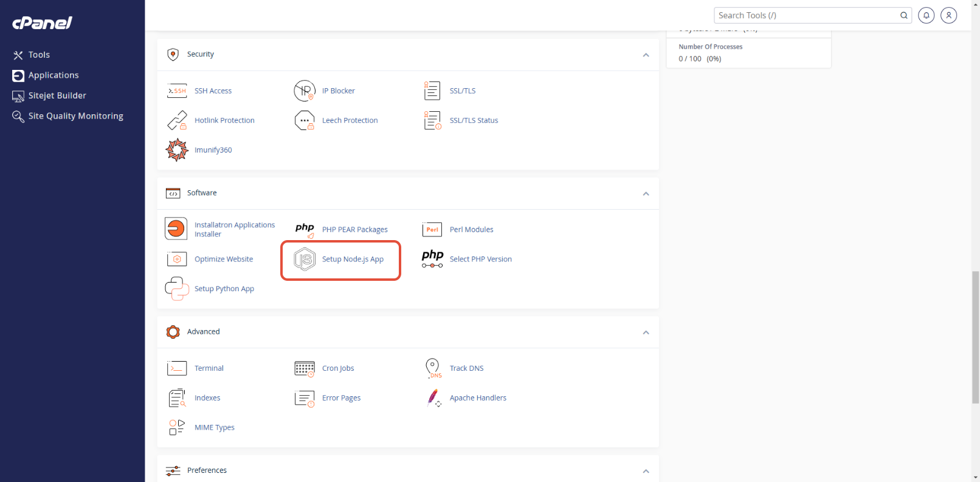Open the Perl Modules link
The image size is (980, 482).
coord(471,229)
